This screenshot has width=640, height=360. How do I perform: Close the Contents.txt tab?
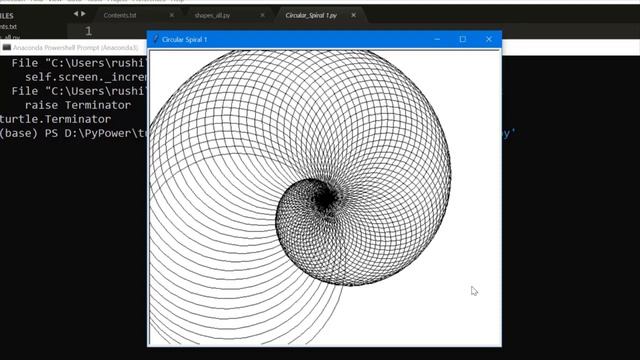[x=172, y=15]
